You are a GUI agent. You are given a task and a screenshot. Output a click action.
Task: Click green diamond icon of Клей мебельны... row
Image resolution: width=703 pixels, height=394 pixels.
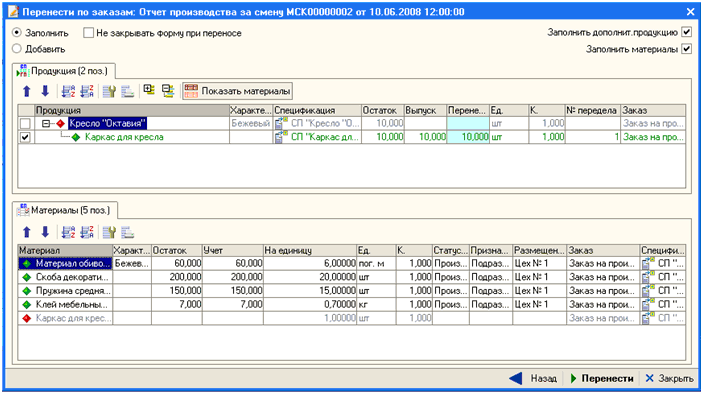(x=27, y=305)
